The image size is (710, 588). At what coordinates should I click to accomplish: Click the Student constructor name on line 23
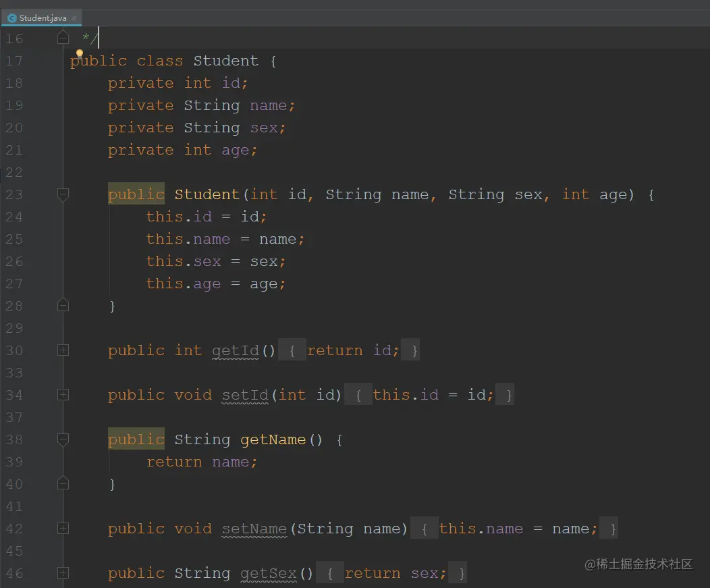click(x=207, y=194)
